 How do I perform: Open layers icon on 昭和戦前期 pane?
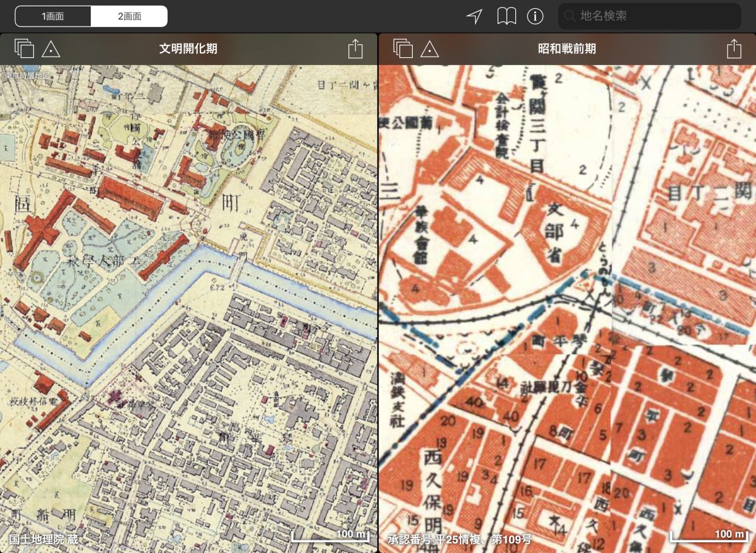403,49
